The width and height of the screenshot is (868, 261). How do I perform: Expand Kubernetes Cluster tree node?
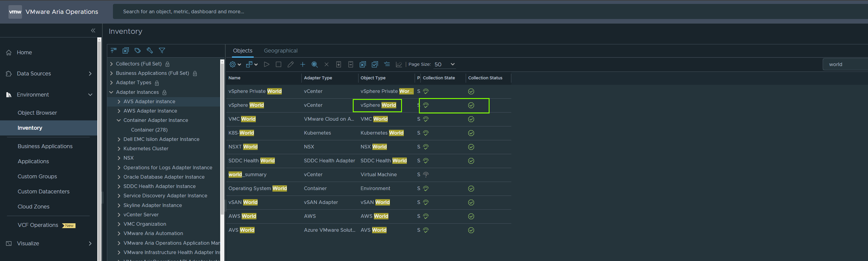119,148
